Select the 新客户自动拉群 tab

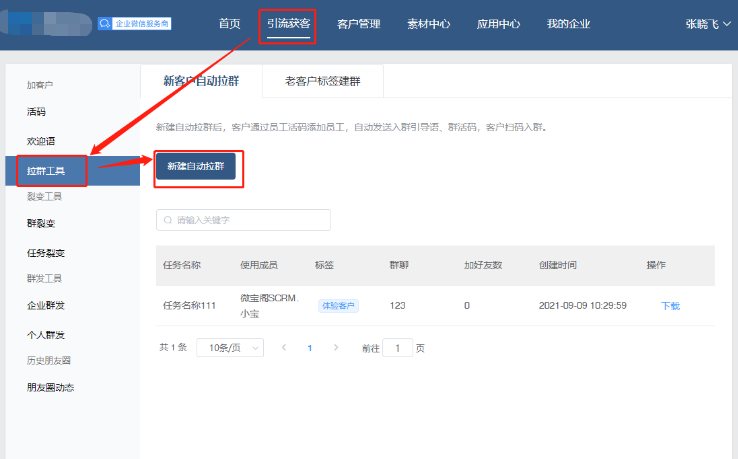pos(201,81)
